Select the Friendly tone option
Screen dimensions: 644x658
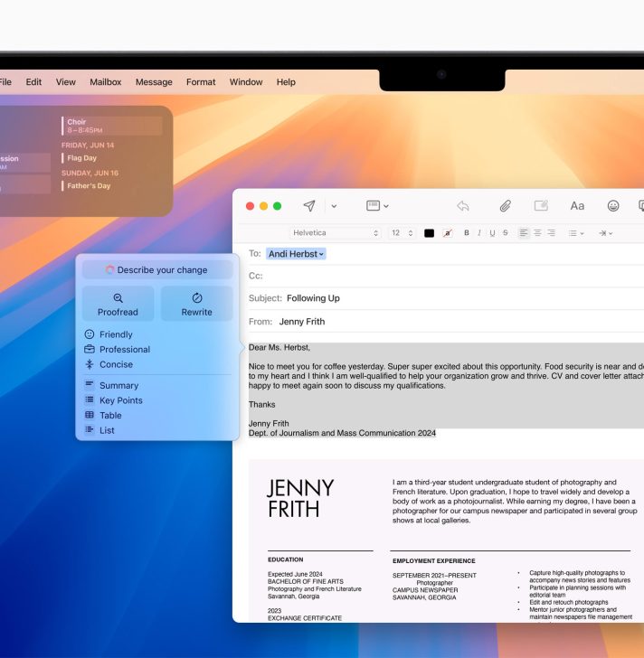tap(116, 334)
